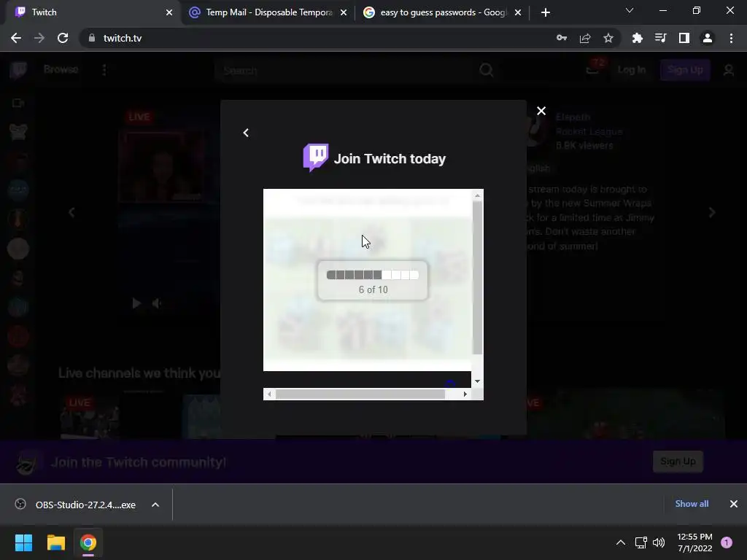Play the featured stream video
The width and height of the screenshot is (747, 560).
point(136,303)
